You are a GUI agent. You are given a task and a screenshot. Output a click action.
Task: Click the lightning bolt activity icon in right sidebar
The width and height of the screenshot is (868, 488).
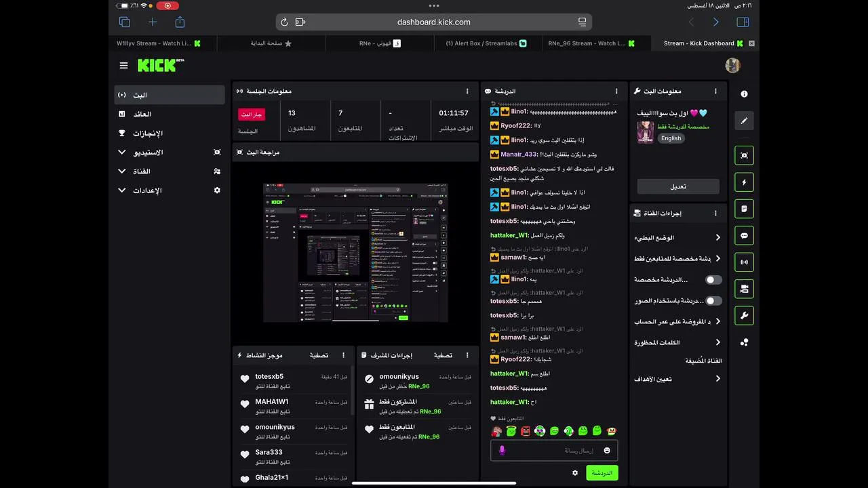click(744, 182)
